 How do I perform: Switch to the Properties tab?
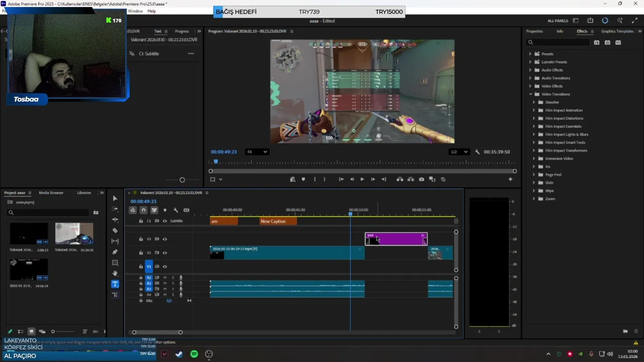point(534,31)
